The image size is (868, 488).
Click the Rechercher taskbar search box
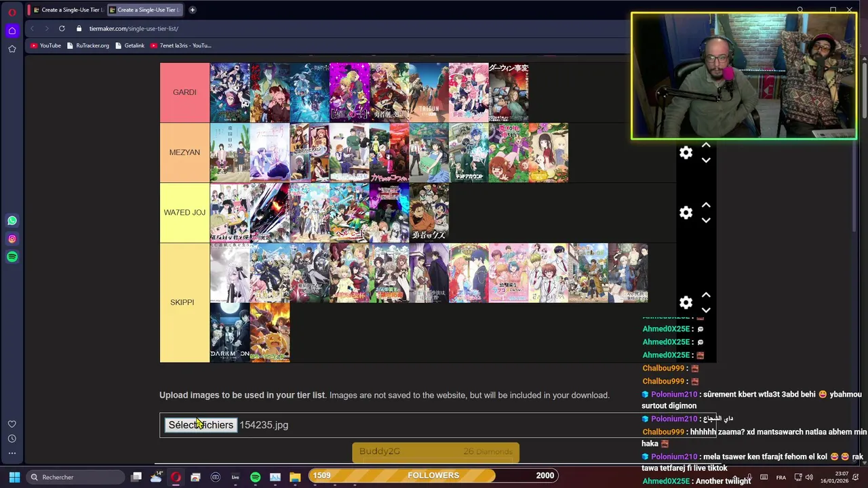(75, 477)
